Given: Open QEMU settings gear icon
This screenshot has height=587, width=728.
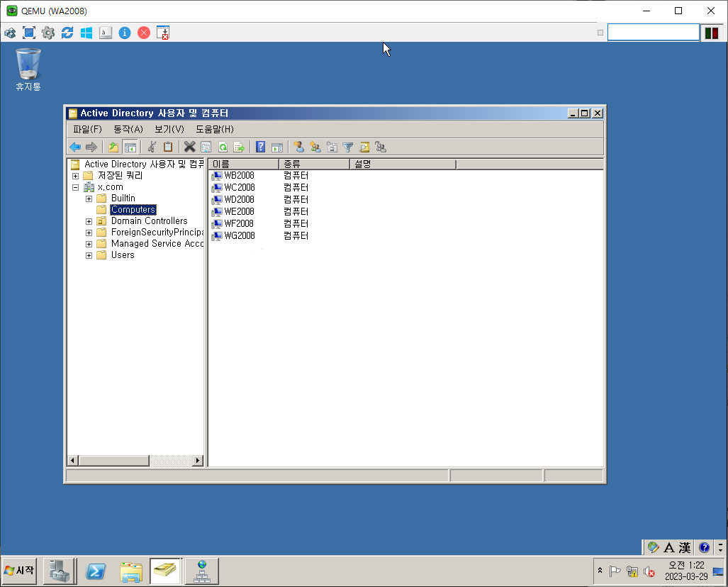Looking at the screenshot, I should click(47, 33).
